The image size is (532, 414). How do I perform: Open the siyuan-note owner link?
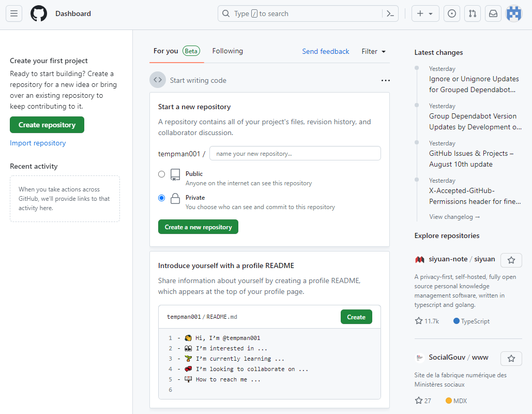pyautogui.click(x=448, y=259)
